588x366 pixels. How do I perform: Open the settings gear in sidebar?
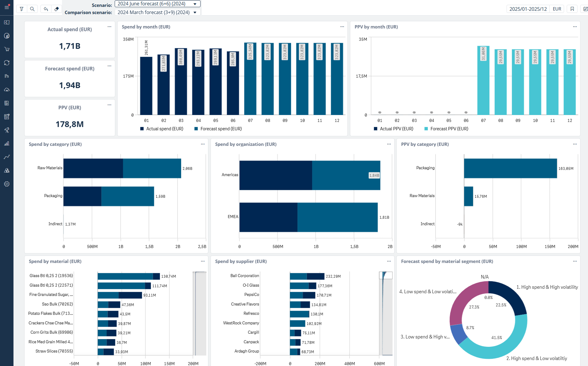[x=7, y=184]
